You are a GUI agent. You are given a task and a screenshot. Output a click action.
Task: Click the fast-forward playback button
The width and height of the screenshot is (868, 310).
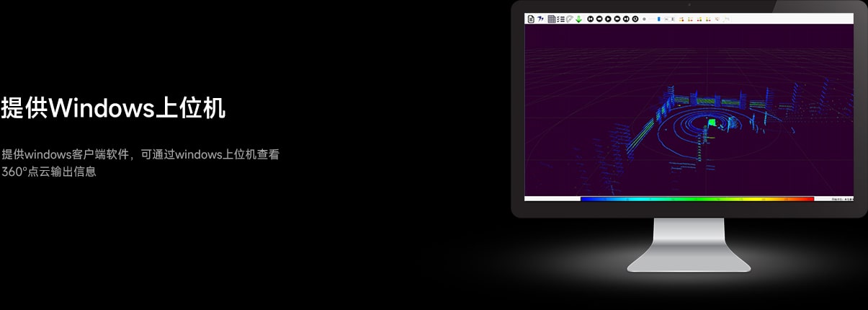pos(617,19)
